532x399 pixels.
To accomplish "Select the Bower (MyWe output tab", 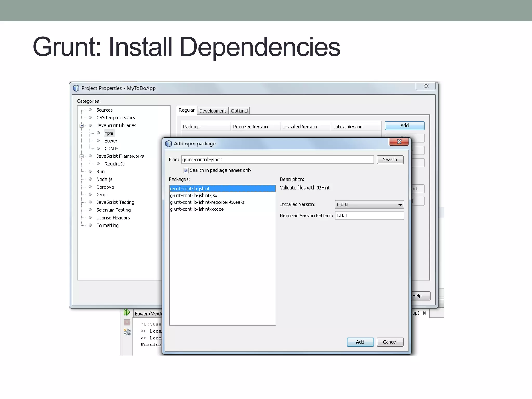I will click(x=148, y=314).
